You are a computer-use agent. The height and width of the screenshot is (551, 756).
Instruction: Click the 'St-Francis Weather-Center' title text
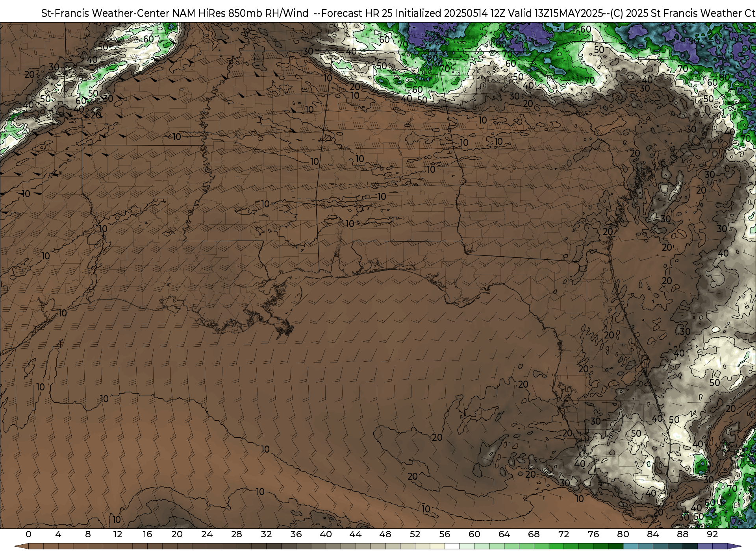106,13
